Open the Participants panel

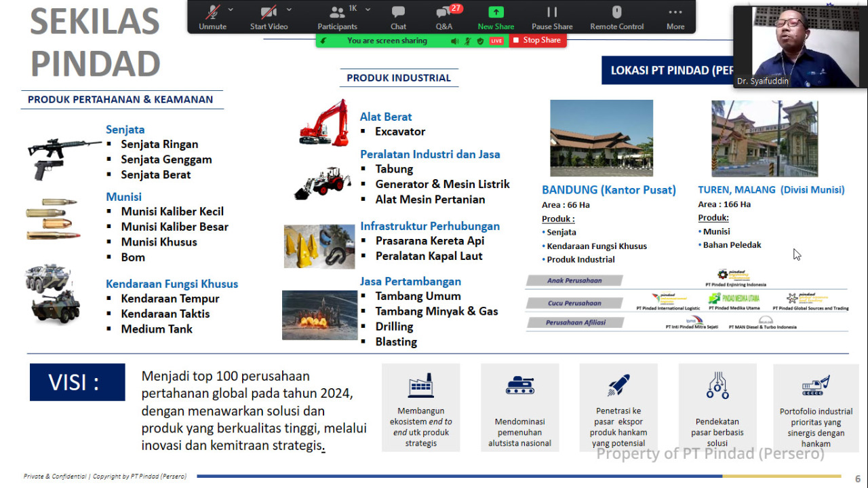(x=337, y=16)
